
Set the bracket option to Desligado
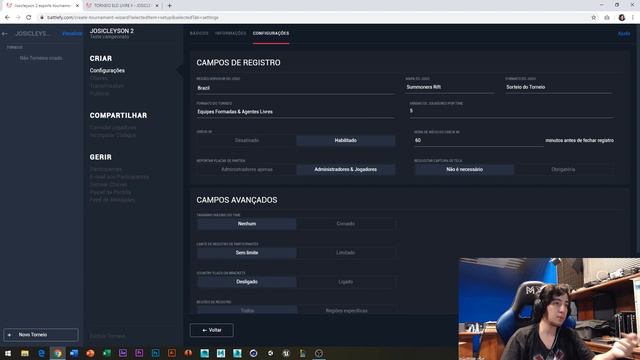click(247, 282)
